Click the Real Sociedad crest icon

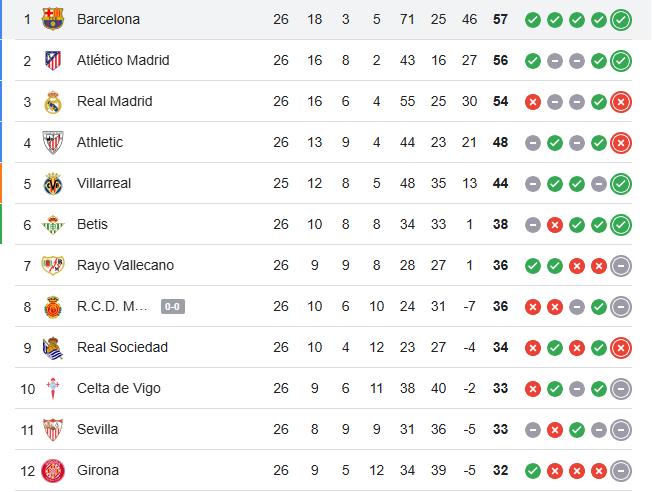click(x=53, y=348)
